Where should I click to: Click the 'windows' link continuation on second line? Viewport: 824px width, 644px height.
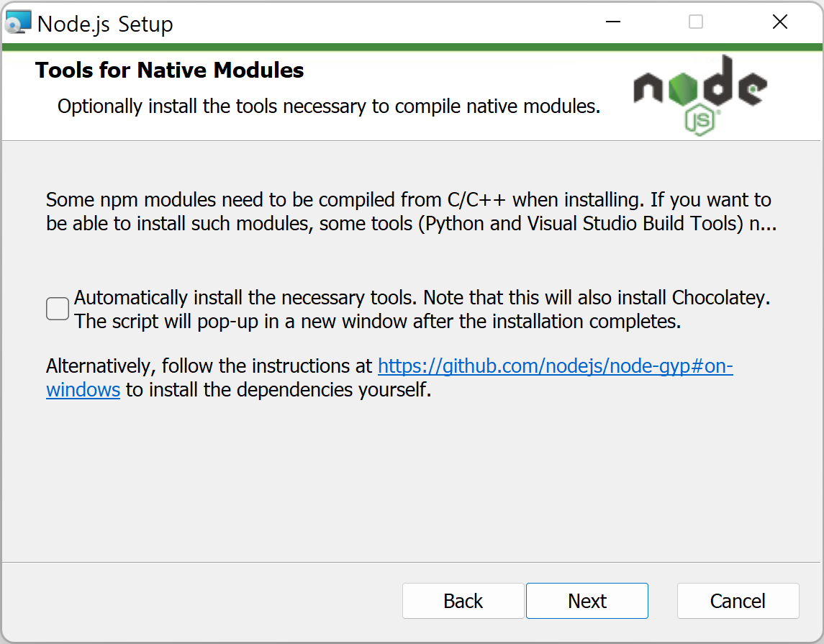pos(83,390)
